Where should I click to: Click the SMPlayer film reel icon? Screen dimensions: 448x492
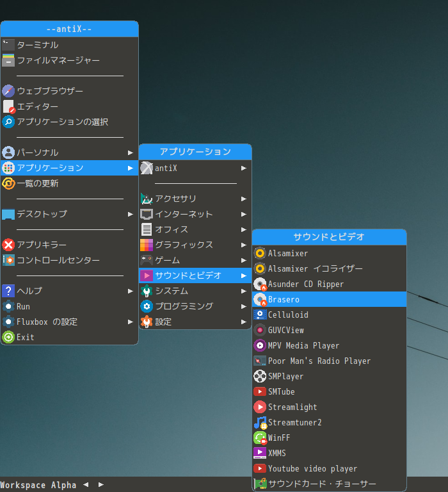pyautogui.click(x=260, y=376)
